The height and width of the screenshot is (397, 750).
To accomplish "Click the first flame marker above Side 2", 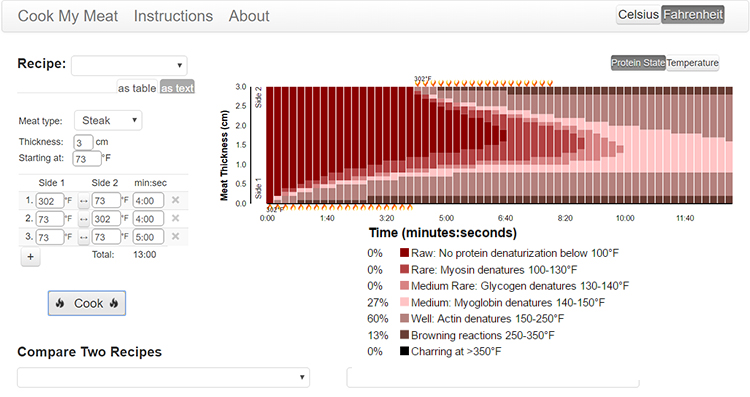I will pyautogui.click(x=418, y=84).
